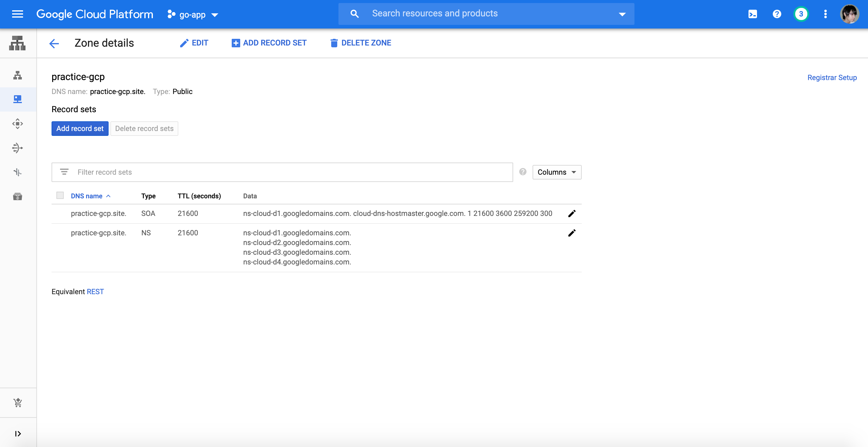Activate Cloud Shell from the top bar
The height and width of the screenshot is (447, 868).
click(752, 14)
